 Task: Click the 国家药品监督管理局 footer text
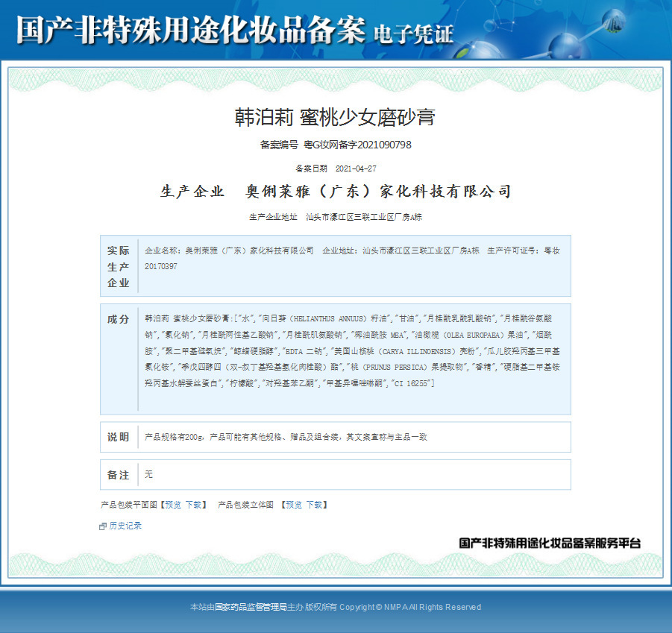pyautogui.click(x=251, y=607)
